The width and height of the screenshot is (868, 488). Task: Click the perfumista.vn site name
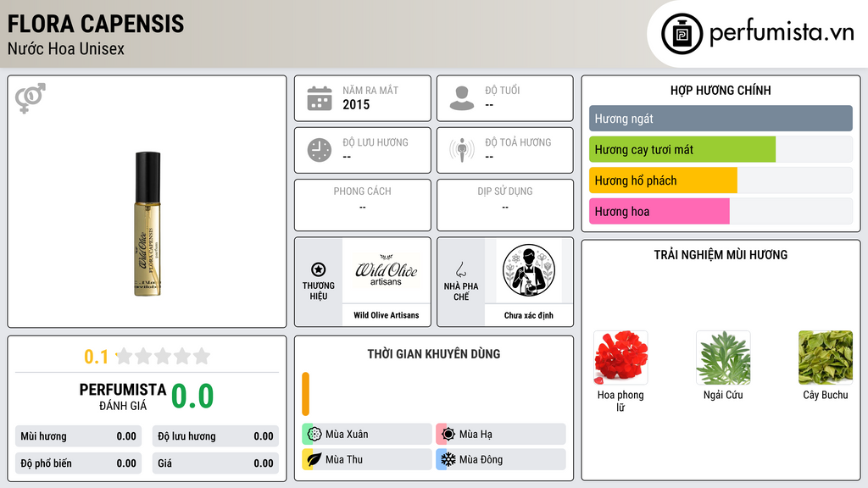782,33
